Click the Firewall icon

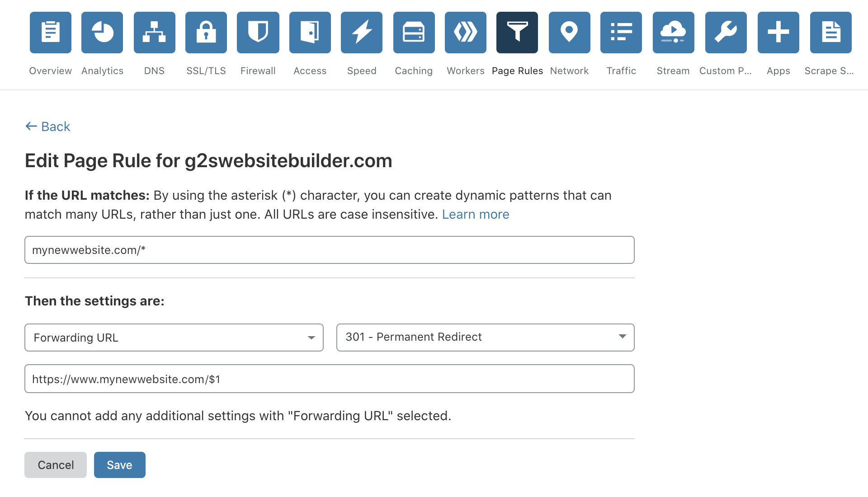tap(258, 32)
